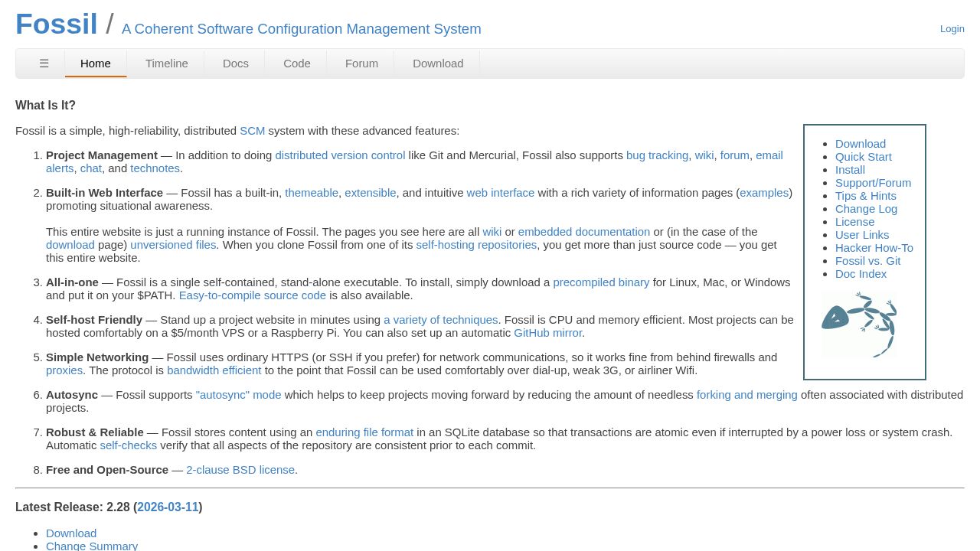The width and height of the screenshot is (980, 551).
Task: Open the 'bandwidth efficient' link
Action: (x=214, y=370)
